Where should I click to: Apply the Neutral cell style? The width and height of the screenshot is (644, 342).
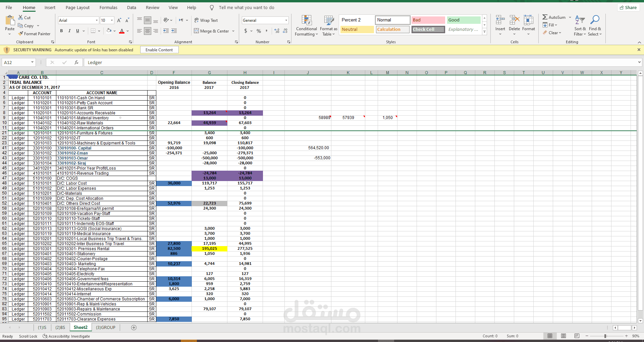(357, 30)
